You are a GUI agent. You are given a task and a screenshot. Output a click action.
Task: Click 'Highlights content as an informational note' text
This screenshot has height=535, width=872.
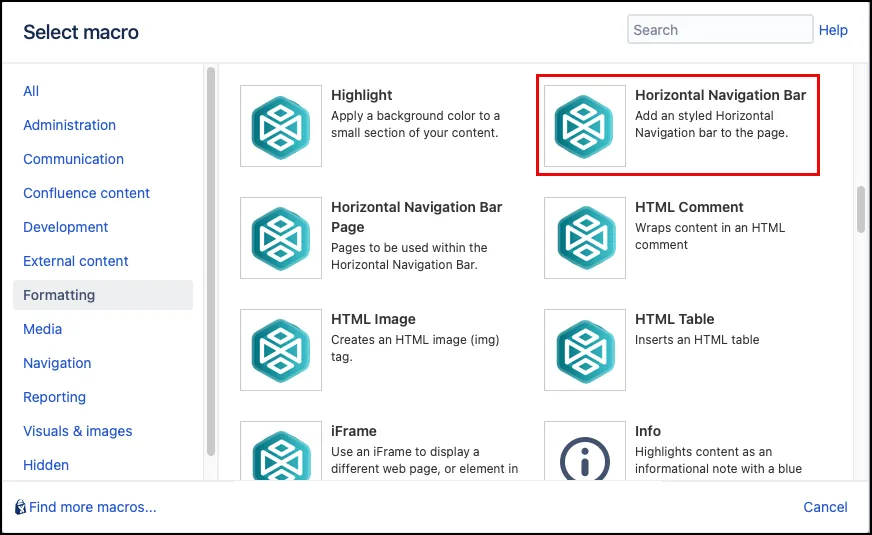click(x=719, y=460)
